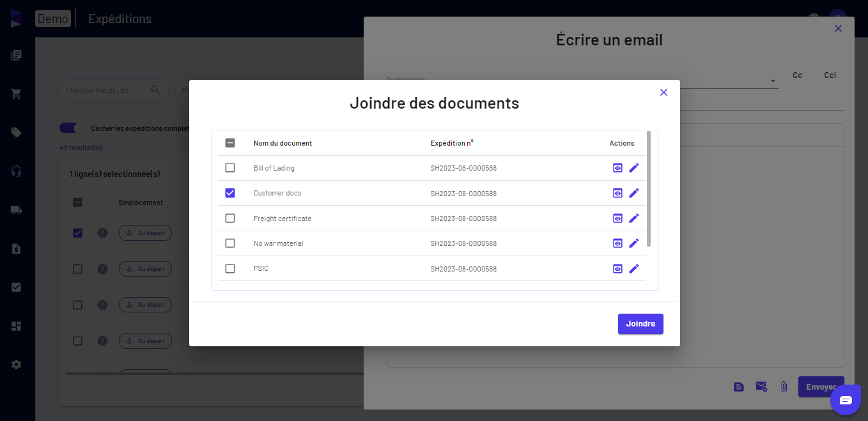Image resolution: width=868 pixels, height=421 pixels.
Task: Click the email template envelope icon
Action: (761, 387)
